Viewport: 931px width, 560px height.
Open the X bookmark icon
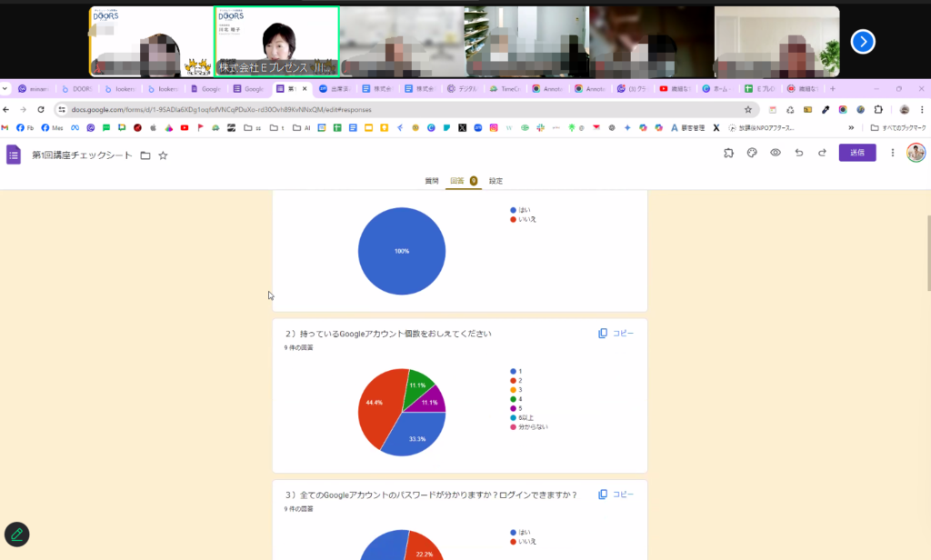click(x=463, y=127)
